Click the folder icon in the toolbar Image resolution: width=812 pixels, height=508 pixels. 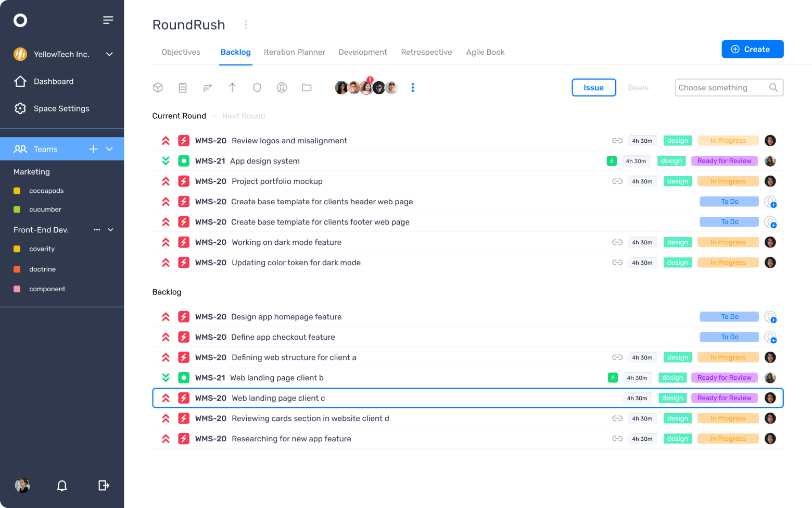307,88
